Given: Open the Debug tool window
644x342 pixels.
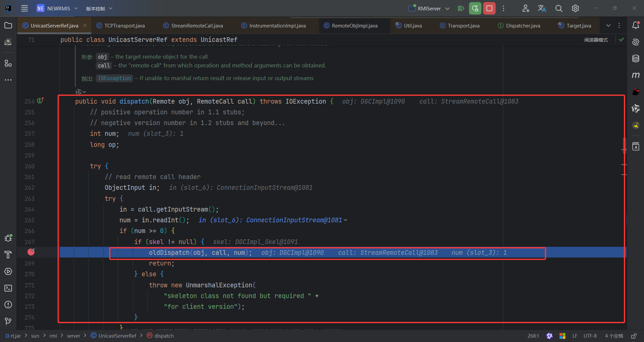Looking at the screenshot, I should (x=8, y=238).
